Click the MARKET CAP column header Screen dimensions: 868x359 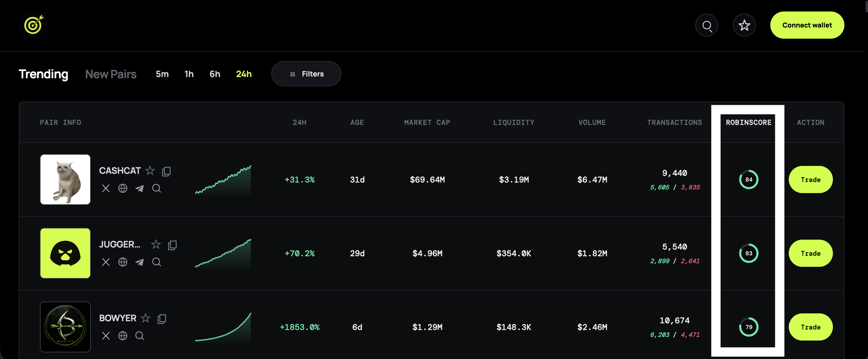[427, 123]
